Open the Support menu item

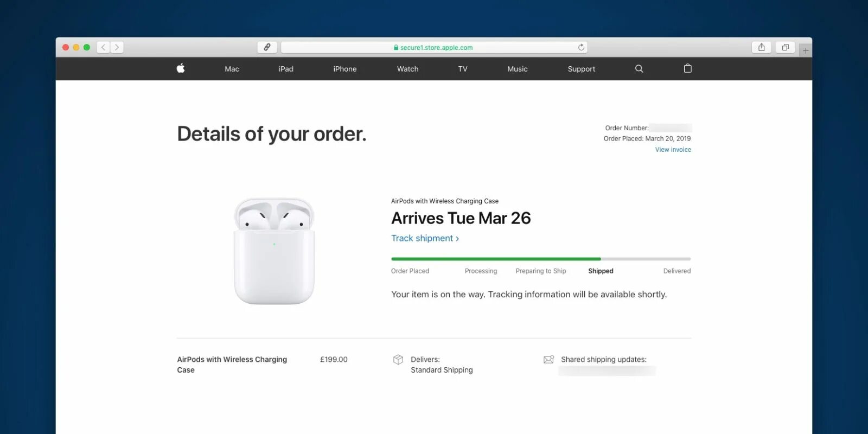coord(582,69)
